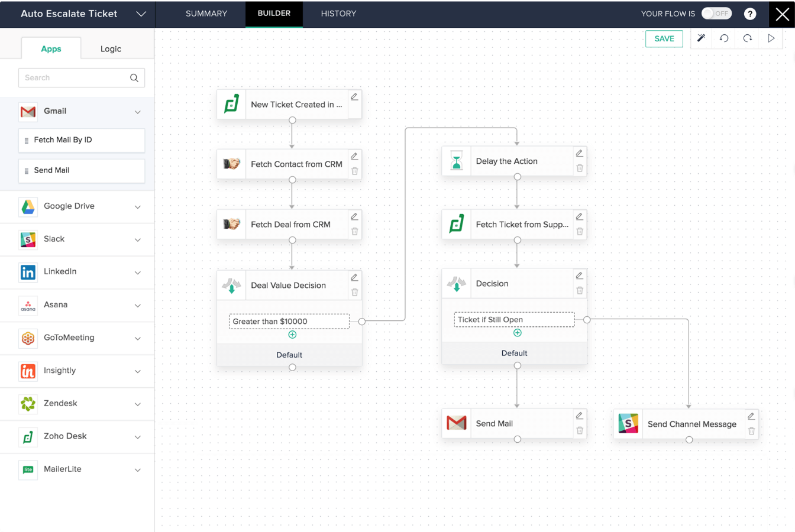Click the SAVE button
This screenshot has width=795, height=532.
664,38
